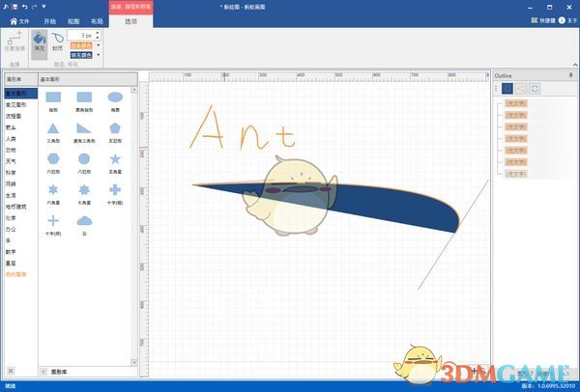Collapse the ribbon with the chevron
Screen dimensions: 580x392
pyautogui.click(x=575, y=65)
